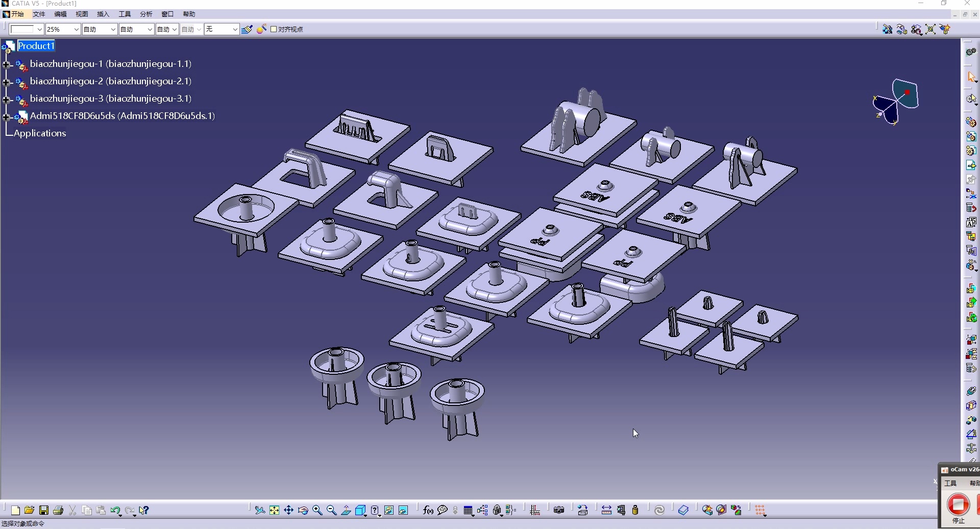Expand the biaozhunjiegou-3 tree node
Image resolution: width=980 pixels, height=529 pixels.
(7, 99)
